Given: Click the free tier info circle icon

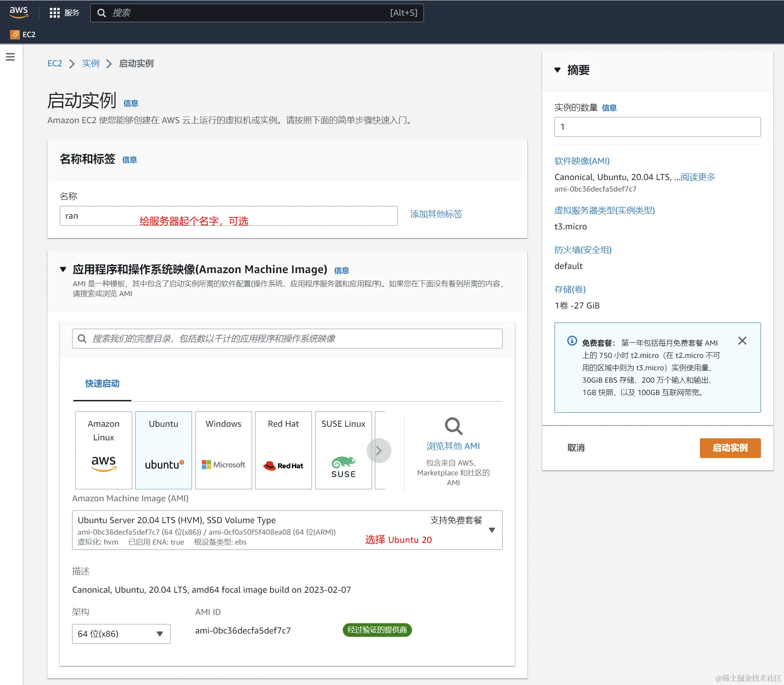Looking at the screenshot, I should click(572, 341).
